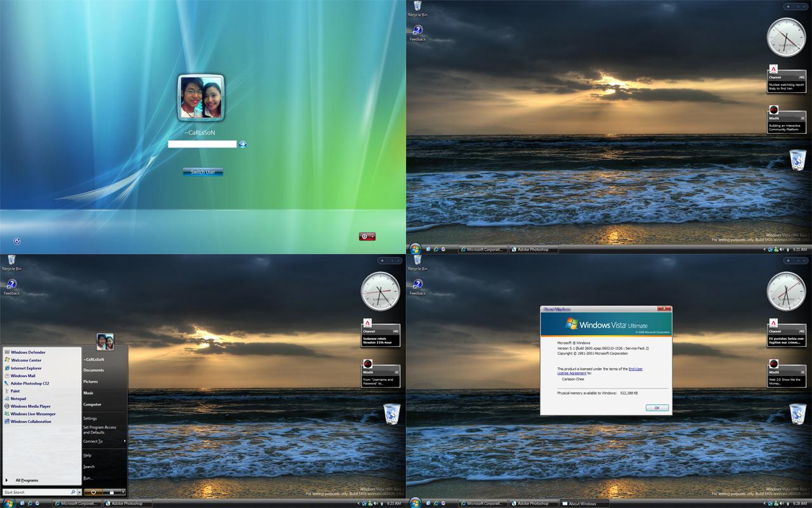Choose Set Program Access and Defaults
Image resolution: width=812 pixels, height=508 pixels.
(100, 430)
